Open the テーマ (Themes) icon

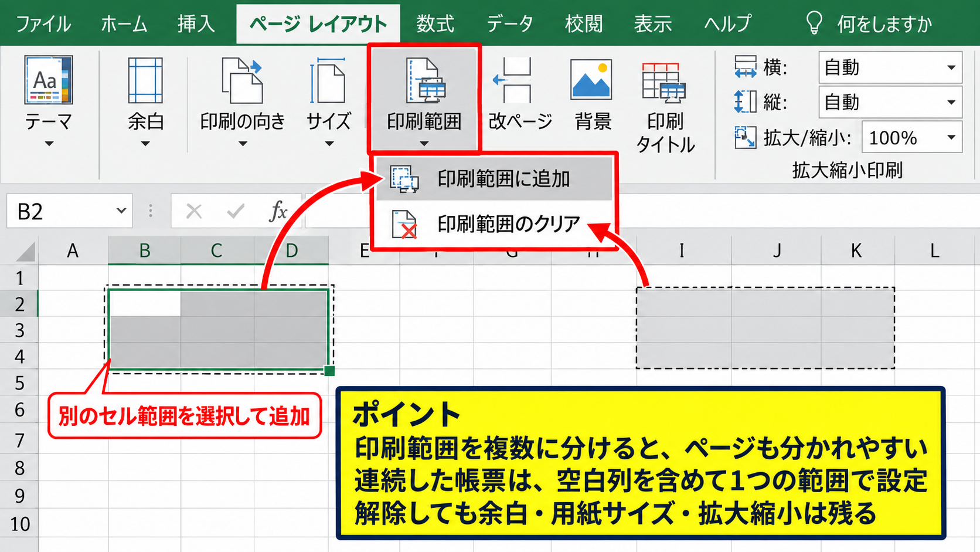pyautogui.click(x=49, y=80)
